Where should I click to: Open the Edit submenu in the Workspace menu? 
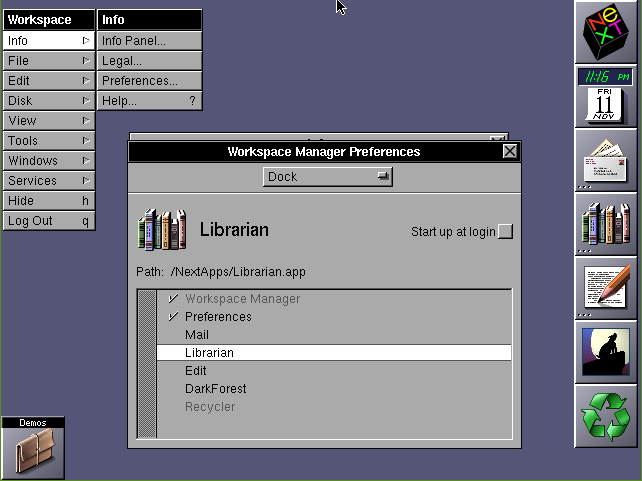click(x=49, y=81)
